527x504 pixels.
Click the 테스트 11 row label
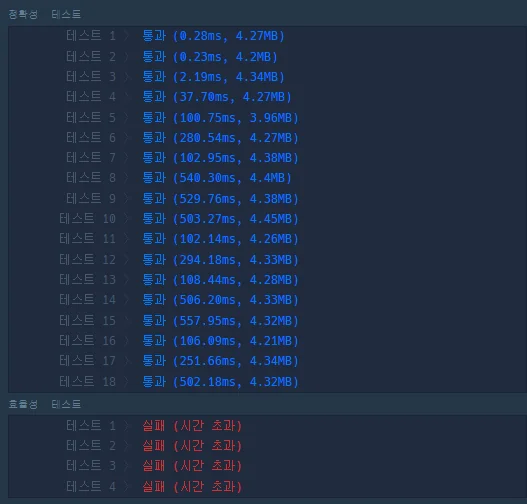point(87,239)
